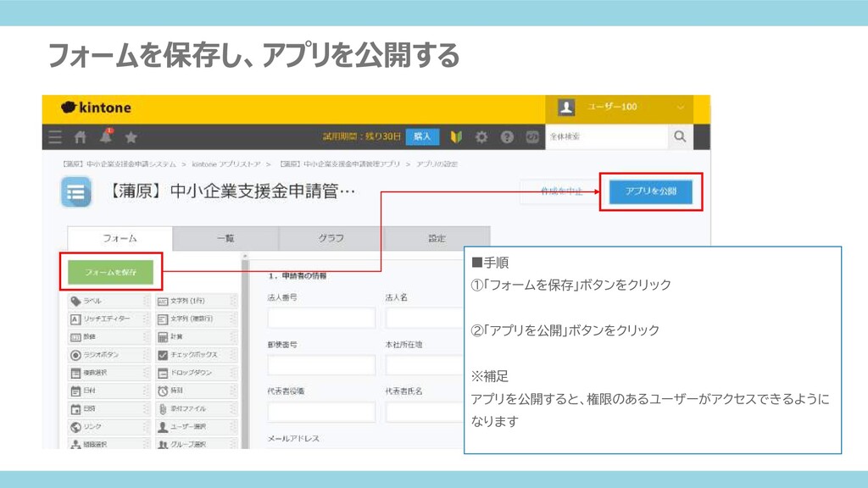Click the search magnifier icon

tap(680, 136)
